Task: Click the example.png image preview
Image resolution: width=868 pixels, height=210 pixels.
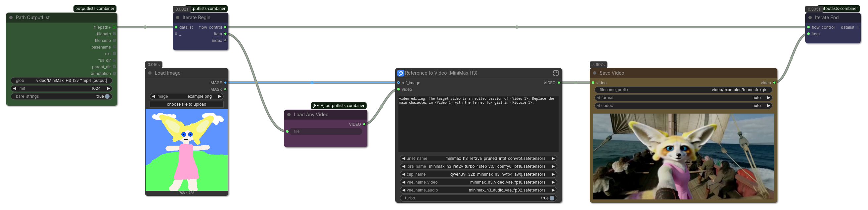Action: (x=186, y=150)
